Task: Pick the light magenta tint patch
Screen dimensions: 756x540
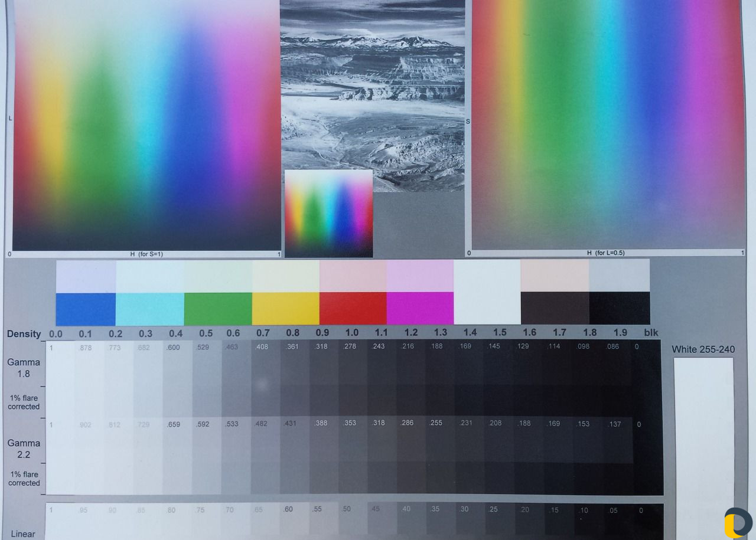Action: coord(420,276)
